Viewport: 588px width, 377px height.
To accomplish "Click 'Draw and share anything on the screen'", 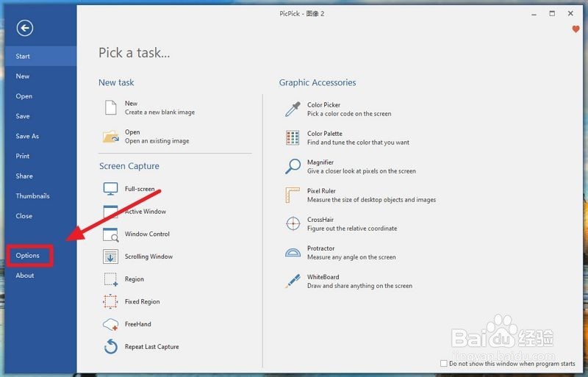I will click(359, 286).
